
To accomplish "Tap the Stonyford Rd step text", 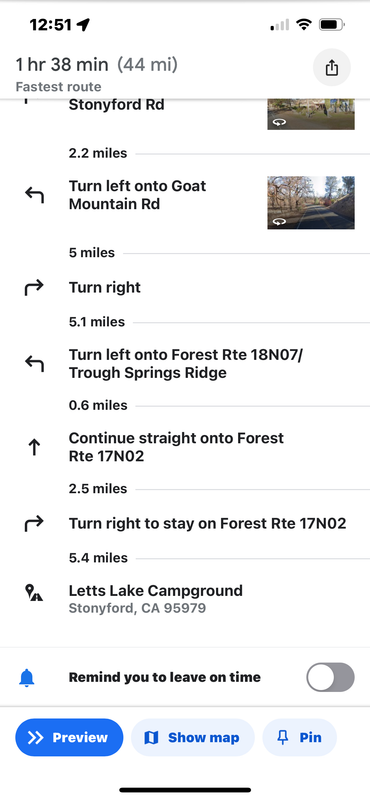I will point(116,105).
